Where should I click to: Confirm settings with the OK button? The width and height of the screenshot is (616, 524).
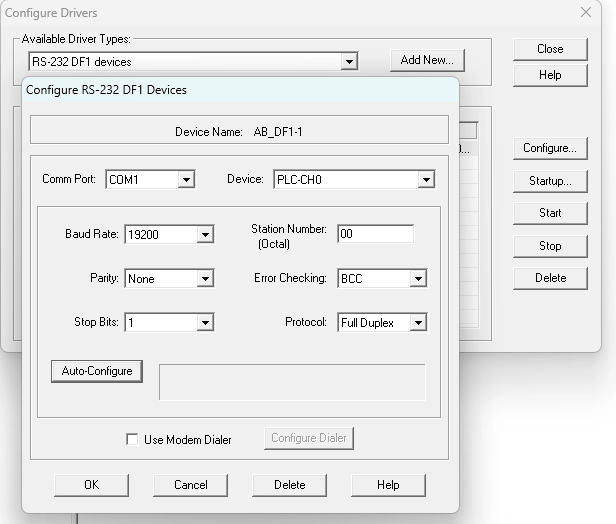tap(92, 485)
